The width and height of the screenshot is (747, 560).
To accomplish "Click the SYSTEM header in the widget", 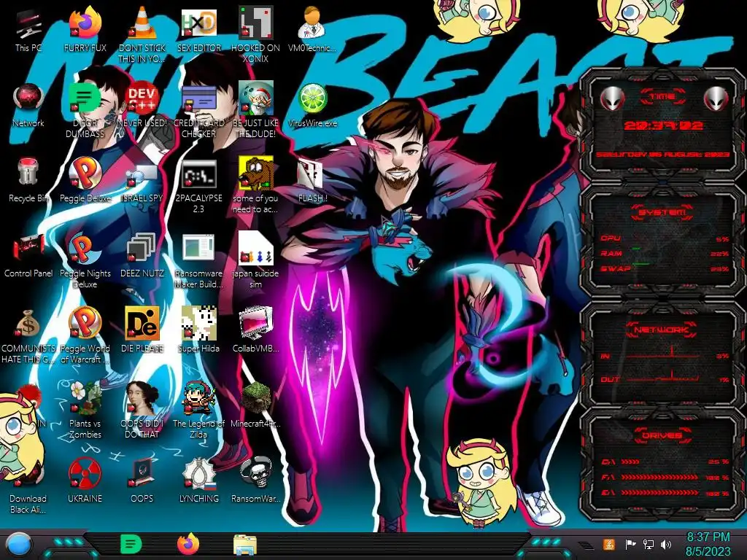I will pyautogui.click(x=662, y=212).
